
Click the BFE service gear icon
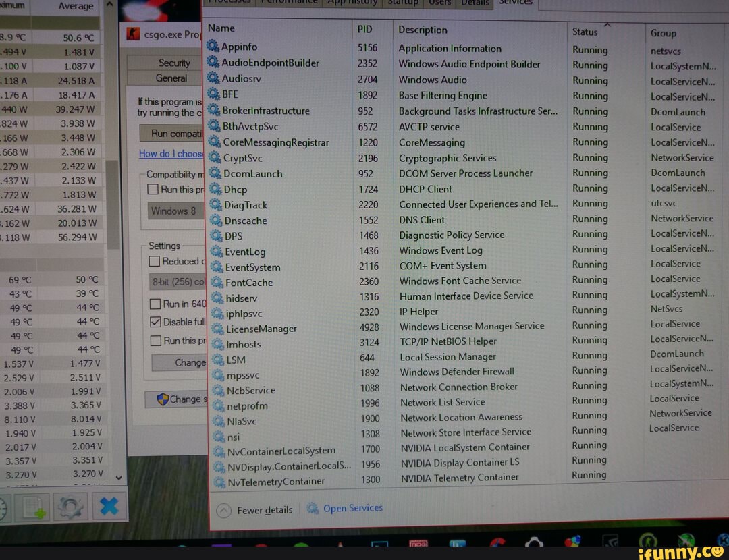tap(214, 94)
